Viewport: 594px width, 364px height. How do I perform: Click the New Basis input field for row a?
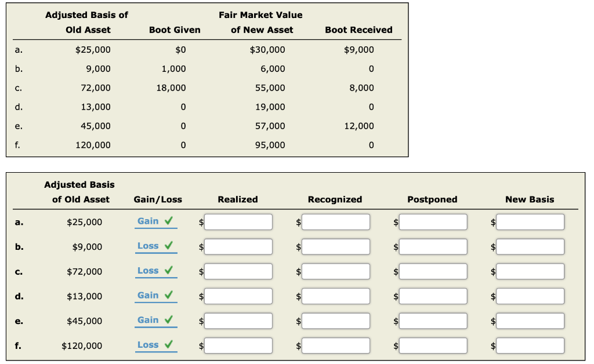[x=530, y=222]
